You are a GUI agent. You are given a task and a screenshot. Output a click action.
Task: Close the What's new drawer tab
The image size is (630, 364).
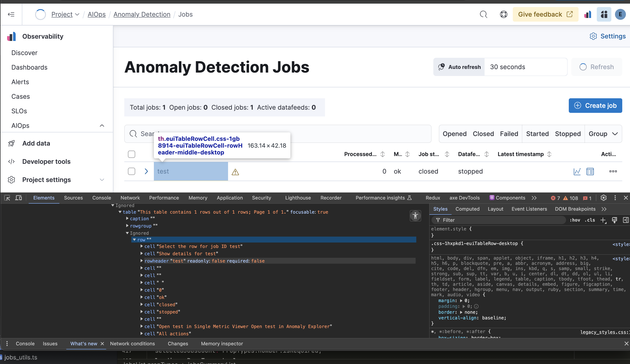[x=102, y=344]
